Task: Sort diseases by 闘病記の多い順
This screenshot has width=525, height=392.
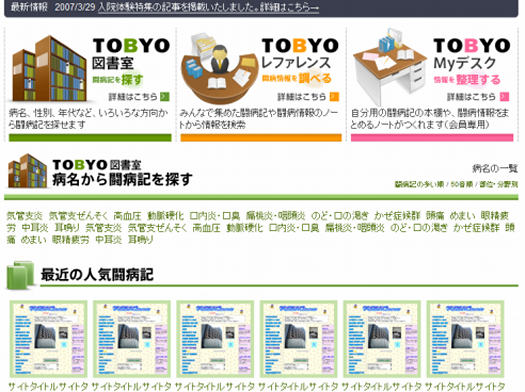Action: [419, 184]
